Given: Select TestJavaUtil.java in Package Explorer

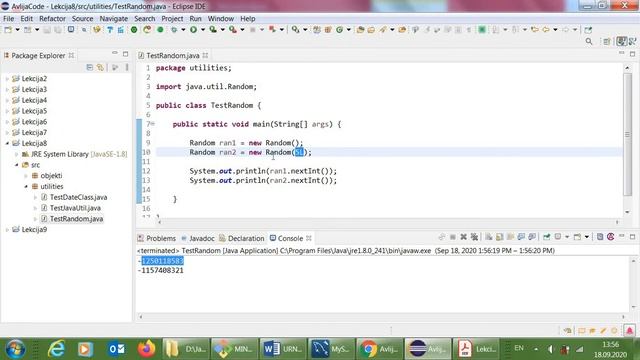Looking at the screenshot, I should click(x=75, y=208).
